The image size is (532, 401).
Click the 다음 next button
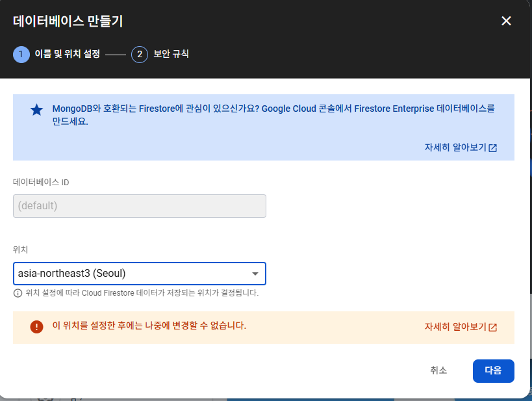pos(493,371)
